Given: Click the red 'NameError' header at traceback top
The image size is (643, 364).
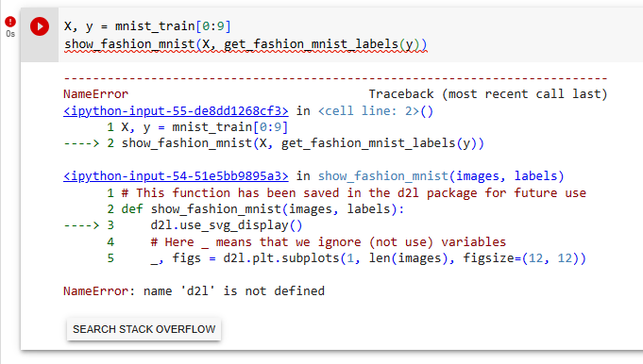Looking at the screenshot, I should pos(96,94).
